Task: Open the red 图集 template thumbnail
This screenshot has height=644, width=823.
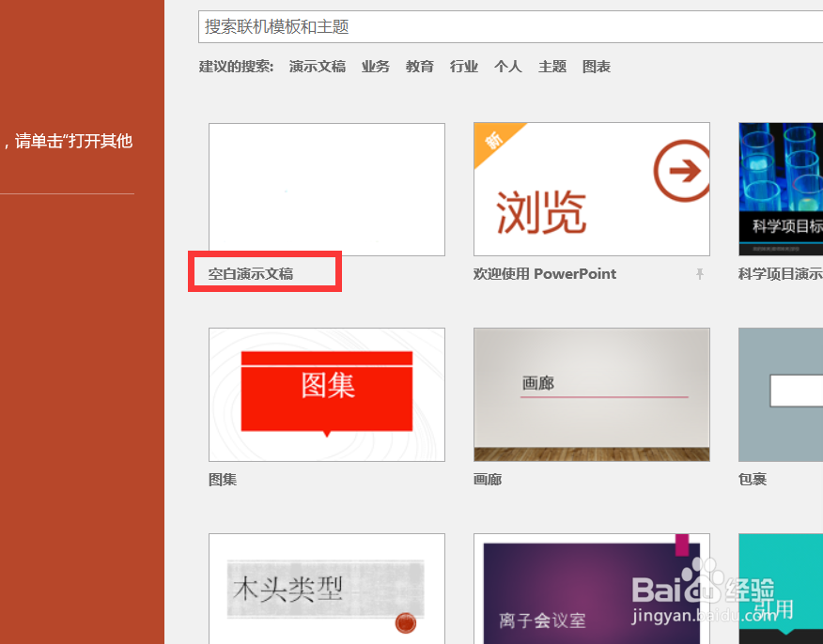Action: tap(326, 395)
